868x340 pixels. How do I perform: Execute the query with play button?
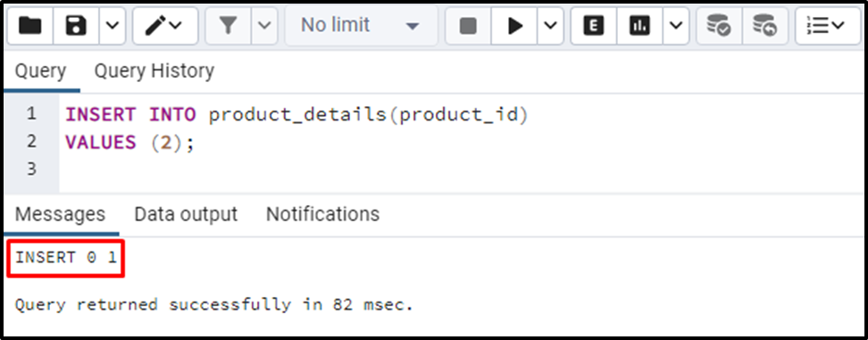click(514, 26)
